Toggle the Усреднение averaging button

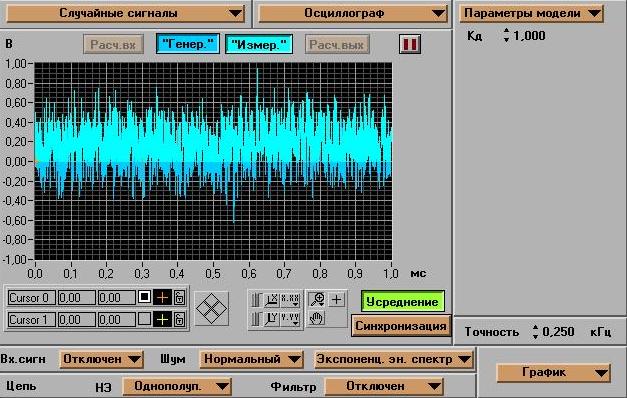pyautogui.click(x=402, y=302)
